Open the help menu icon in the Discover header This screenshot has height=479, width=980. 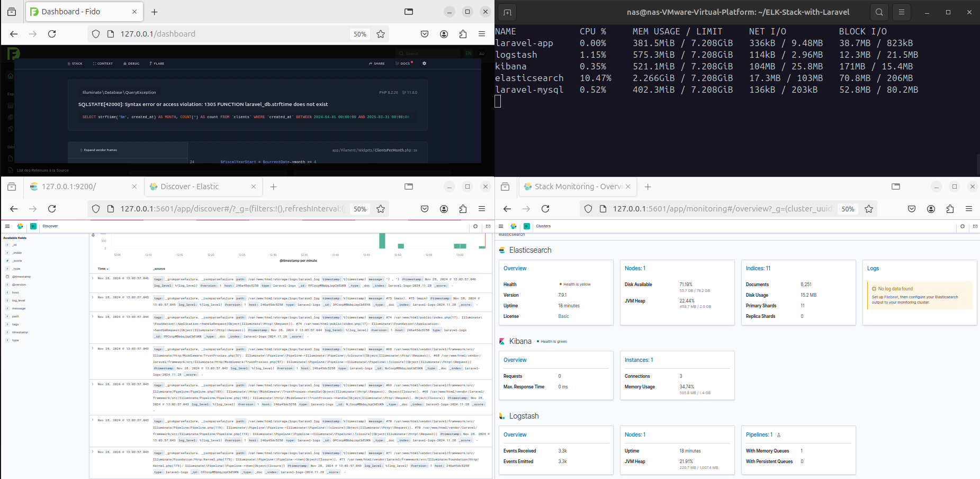coord(475,226)
